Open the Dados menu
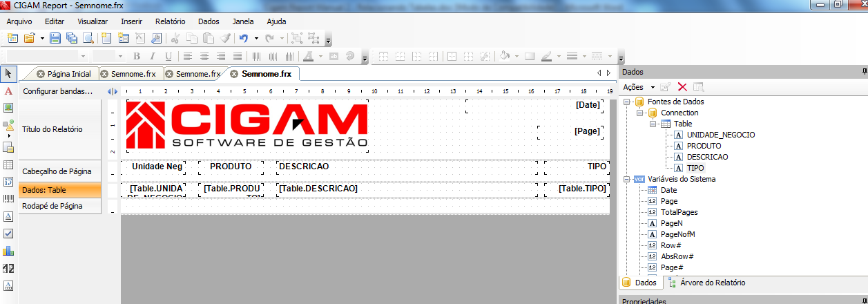 click(208, 21)
